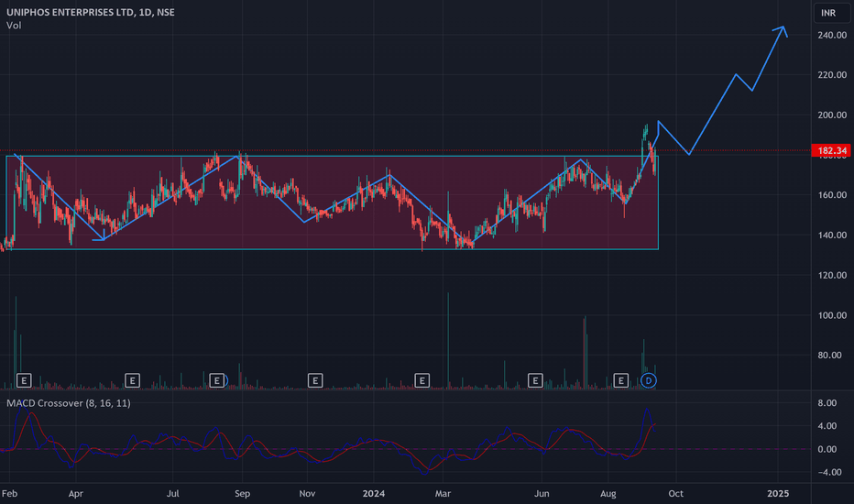Click the red 182.34 current price label

[x=831, y=150]
